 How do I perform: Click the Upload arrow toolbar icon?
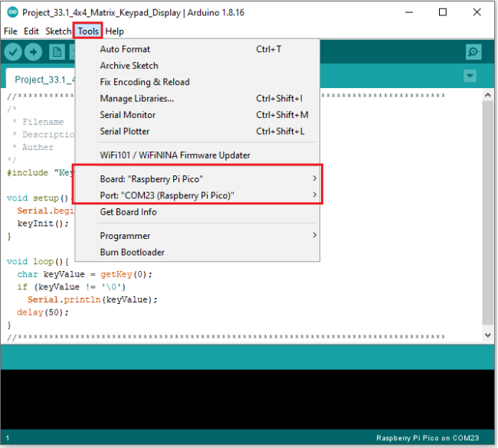pyautogui.click(x=34, y=52)
